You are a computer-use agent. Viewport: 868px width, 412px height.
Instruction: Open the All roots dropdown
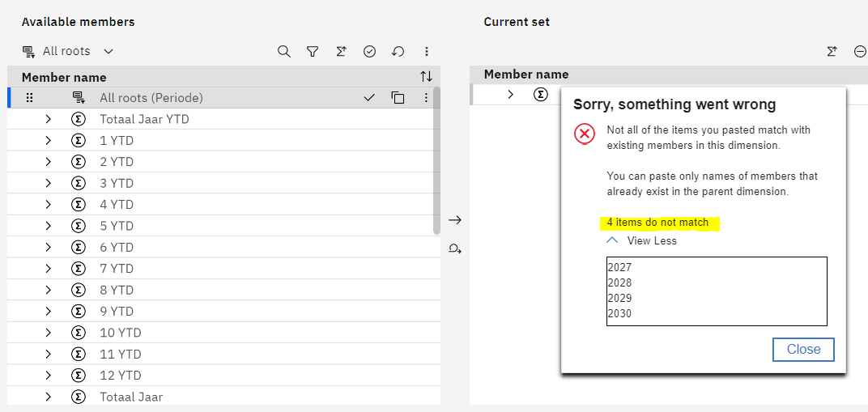69,51
